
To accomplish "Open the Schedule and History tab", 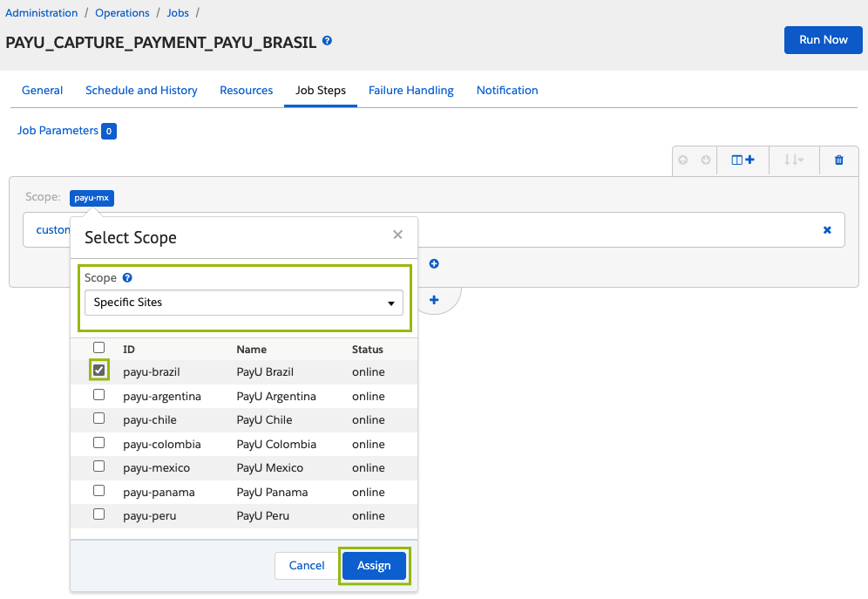I will [x=141, y=90].
